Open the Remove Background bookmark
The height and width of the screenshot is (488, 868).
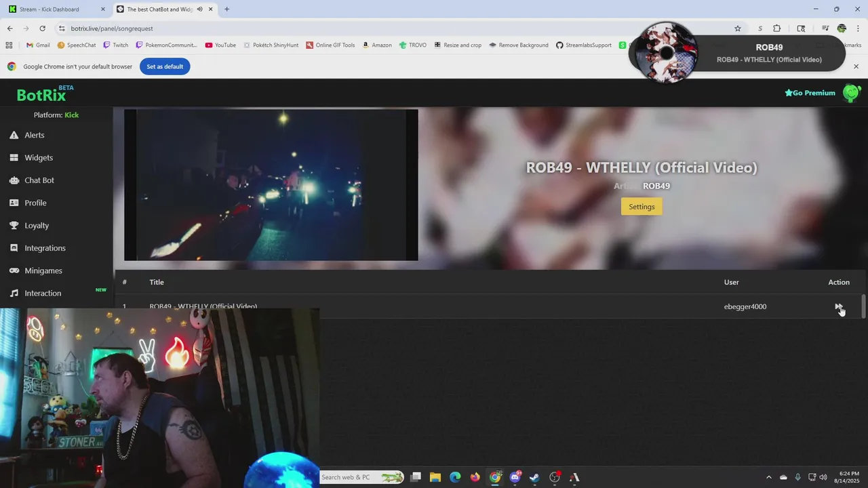[x=519, y=45]
